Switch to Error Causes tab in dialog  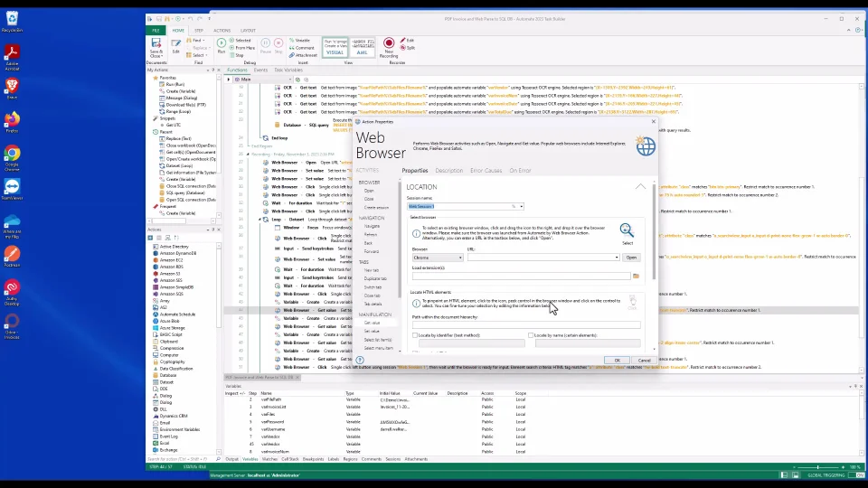486,171
